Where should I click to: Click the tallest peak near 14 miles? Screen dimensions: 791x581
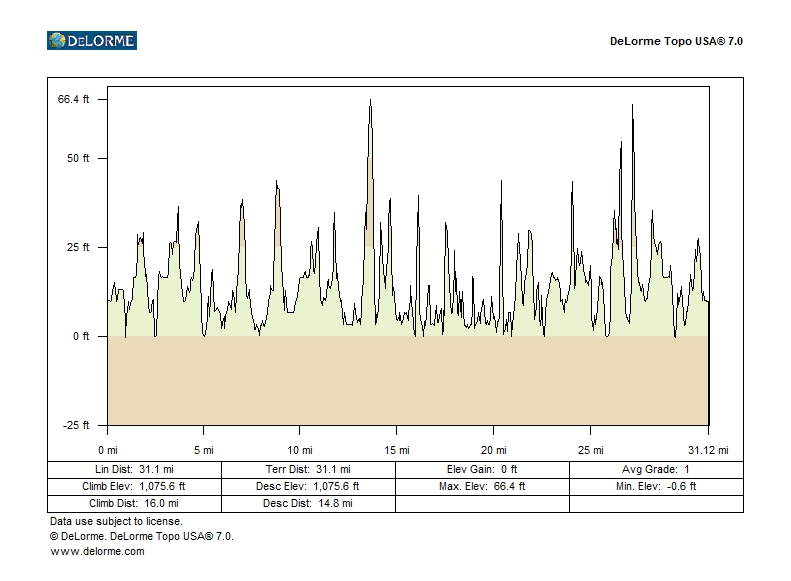click(x=370, y=102)
